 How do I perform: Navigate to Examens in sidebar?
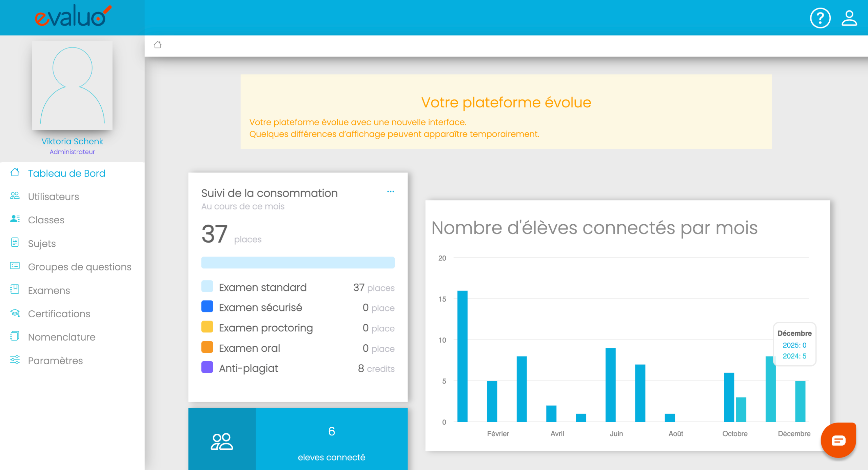(49, 290)
